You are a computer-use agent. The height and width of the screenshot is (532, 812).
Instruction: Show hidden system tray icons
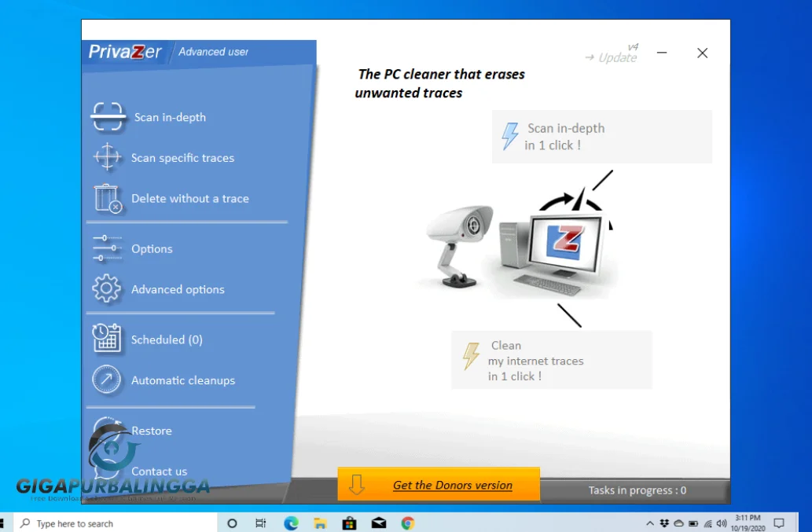(650, 523)
